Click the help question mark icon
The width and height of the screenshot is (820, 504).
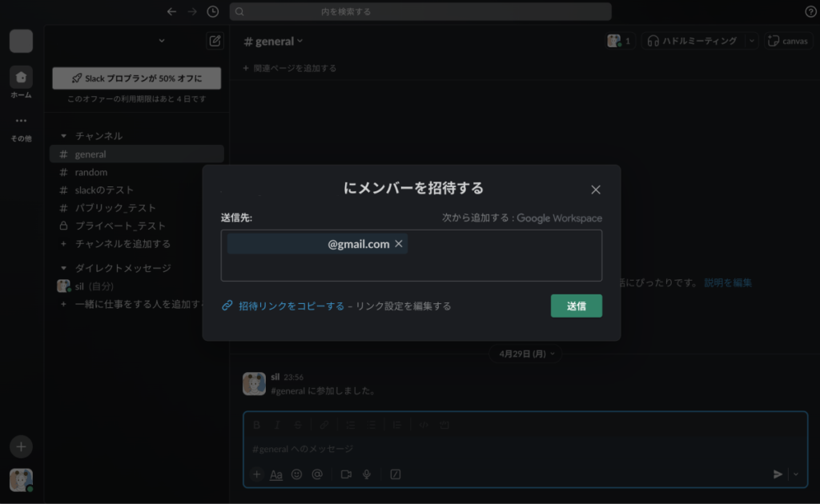coord(810,12)
